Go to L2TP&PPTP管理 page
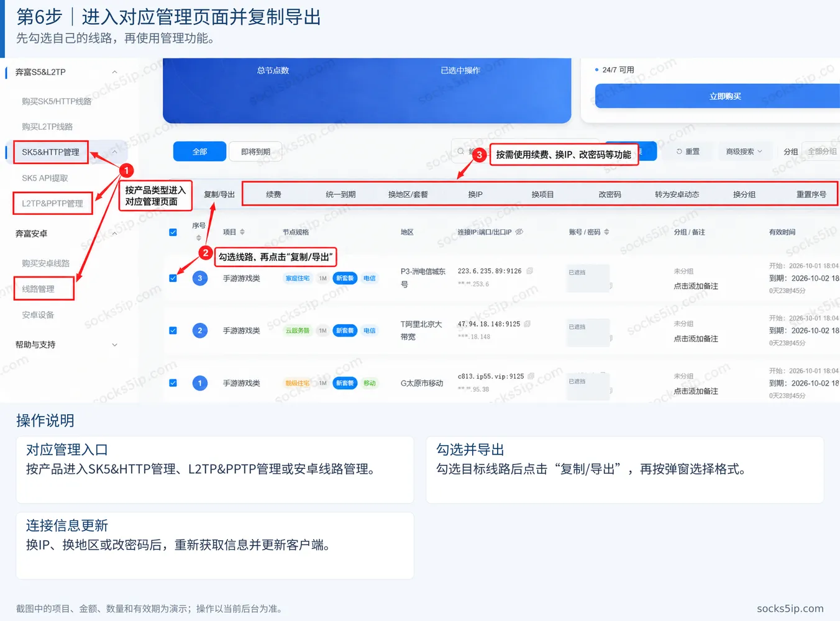 52,204
